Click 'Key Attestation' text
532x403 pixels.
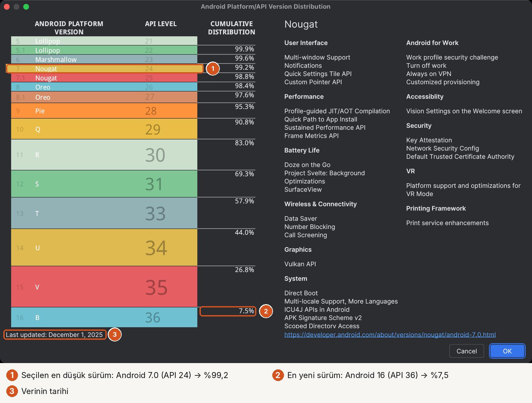click(429, 140)
